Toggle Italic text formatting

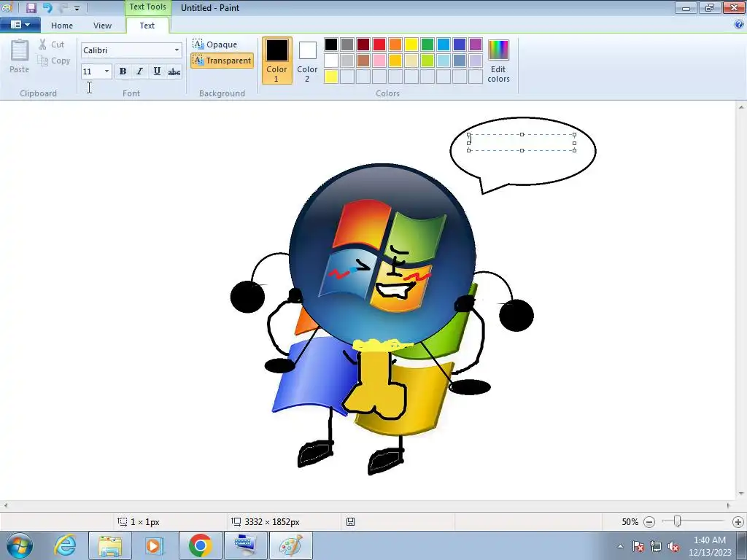pos(139,71)
